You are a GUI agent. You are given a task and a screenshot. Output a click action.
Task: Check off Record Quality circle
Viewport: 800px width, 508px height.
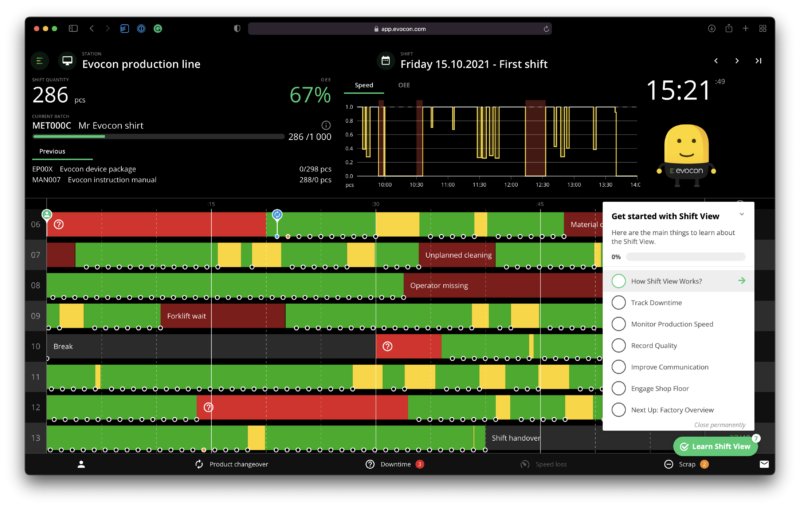pyautogui.click(x=618, y=345)
